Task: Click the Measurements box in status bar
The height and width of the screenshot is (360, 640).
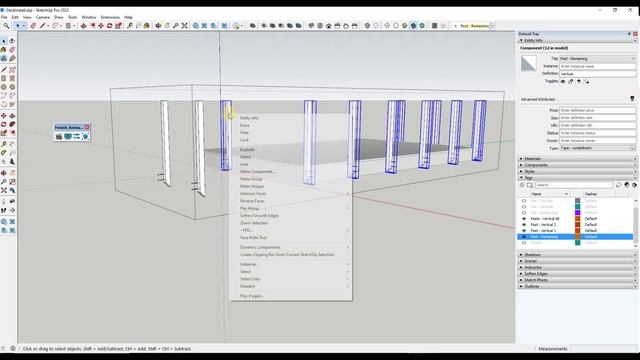Action: [x=604, y=349]
